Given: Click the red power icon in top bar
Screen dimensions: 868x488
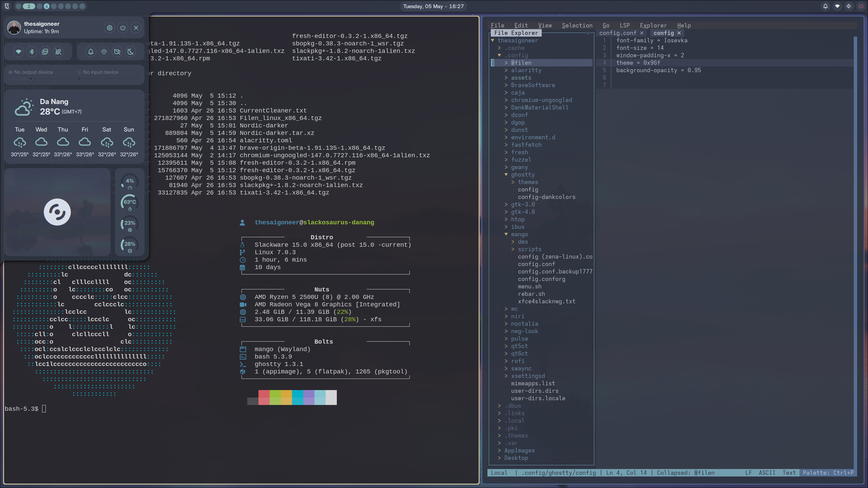Looking at the screenshot, I should tap(861, 6).
